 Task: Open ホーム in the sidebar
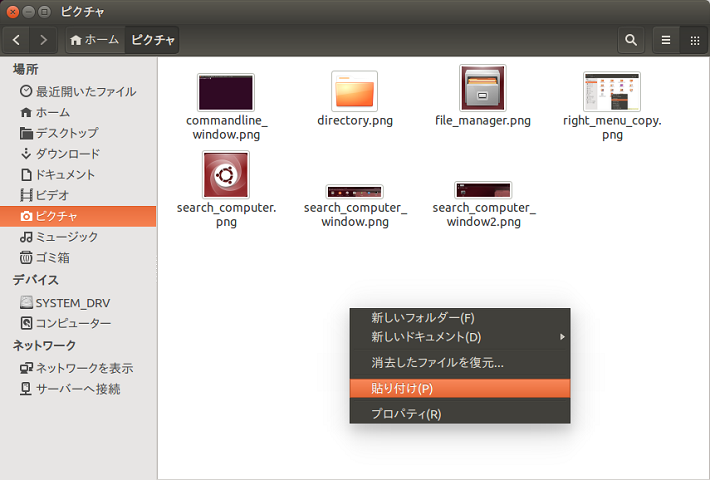[x=78, y=112]
